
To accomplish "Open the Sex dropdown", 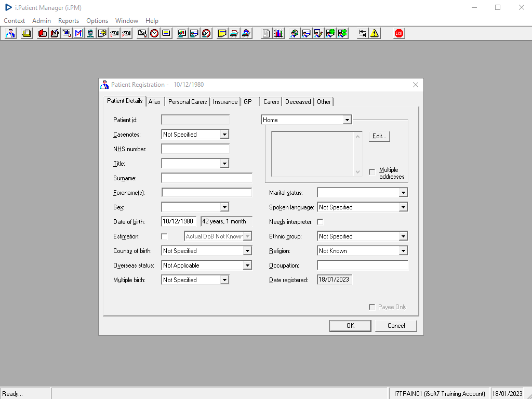I will point(224,207).
